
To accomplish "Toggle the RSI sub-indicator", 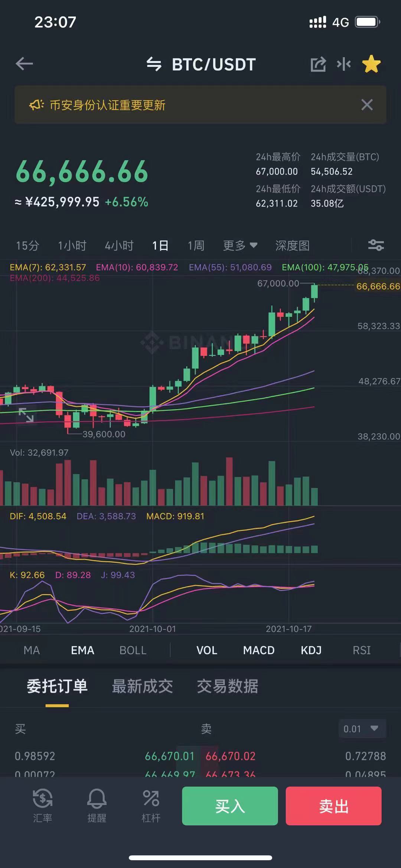I will pyautogui.click(x=362, y=650).
